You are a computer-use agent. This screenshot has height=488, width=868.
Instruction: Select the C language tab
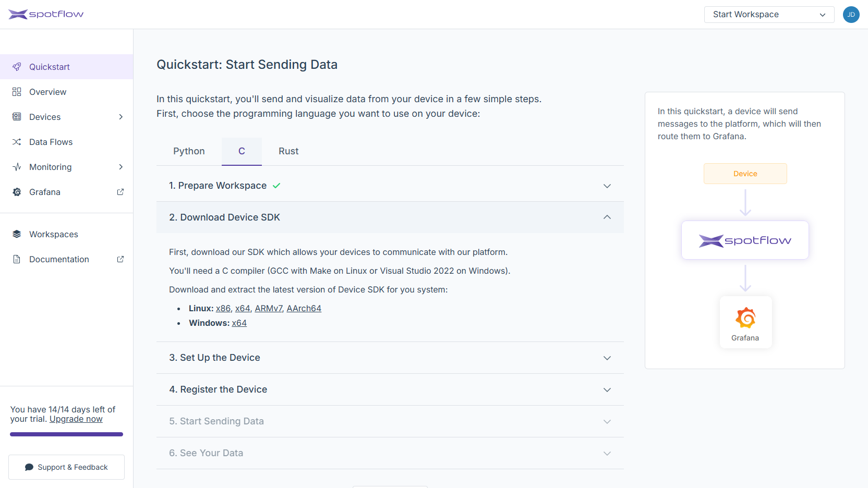(x=242, y=151)
